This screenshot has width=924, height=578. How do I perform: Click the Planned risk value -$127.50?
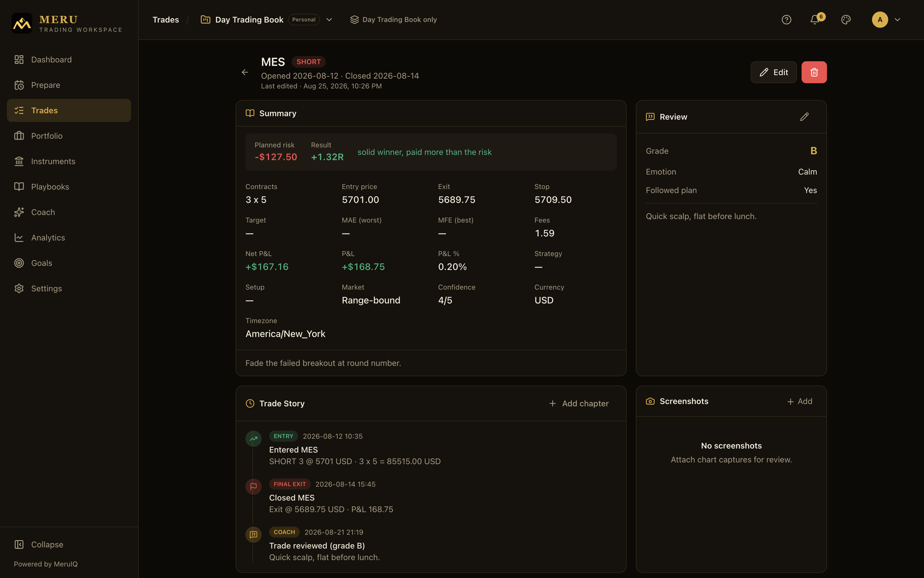click(x=276, y=157)
